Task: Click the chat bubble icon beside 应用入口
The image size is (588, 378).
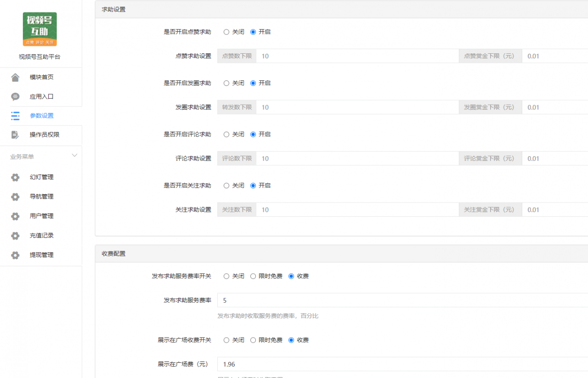Action: (x=15, y=96)
